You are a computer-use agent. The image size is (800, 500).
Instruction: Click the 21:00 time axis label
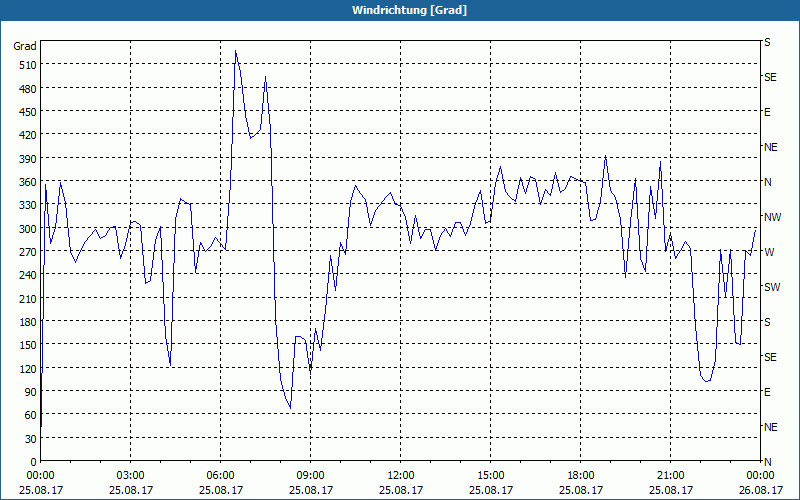coord(670,476)
